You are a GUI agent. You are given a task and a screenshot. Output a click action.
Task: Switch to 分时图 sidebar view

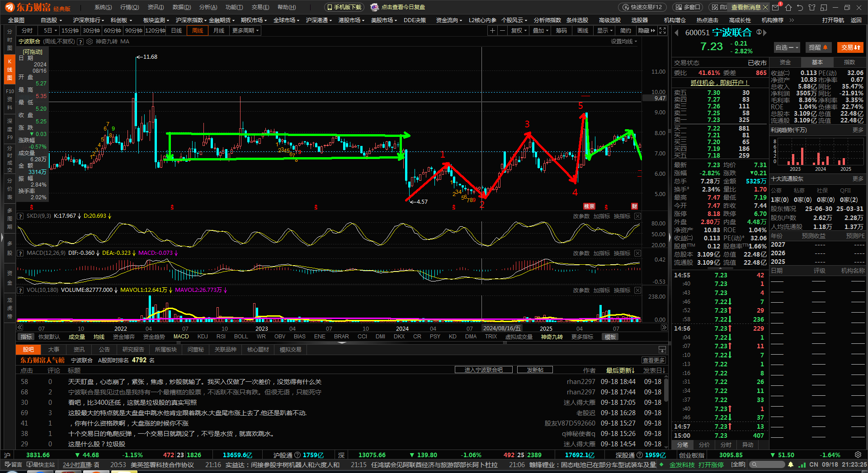click(9, 40)
